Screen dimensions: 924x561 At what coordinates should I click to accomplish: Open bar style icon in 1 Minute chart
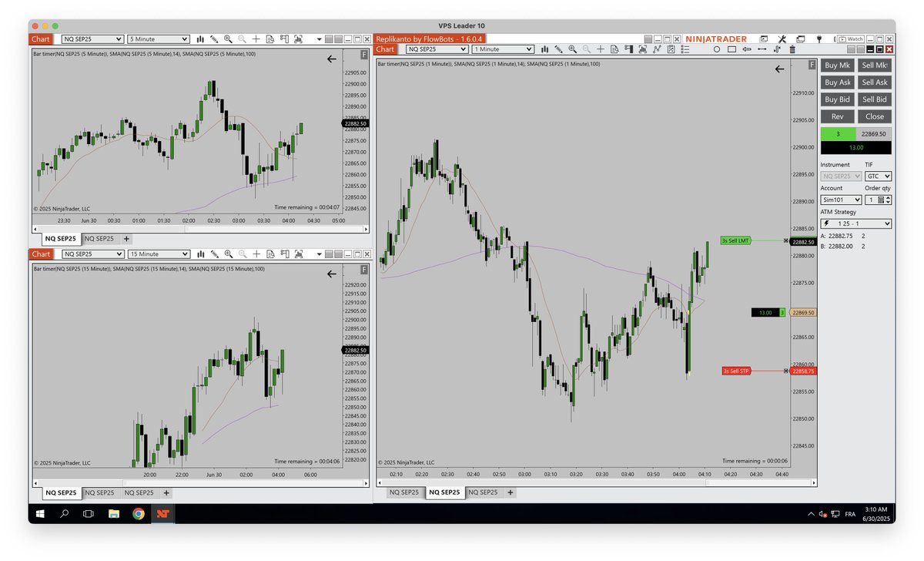pos(544,49)
